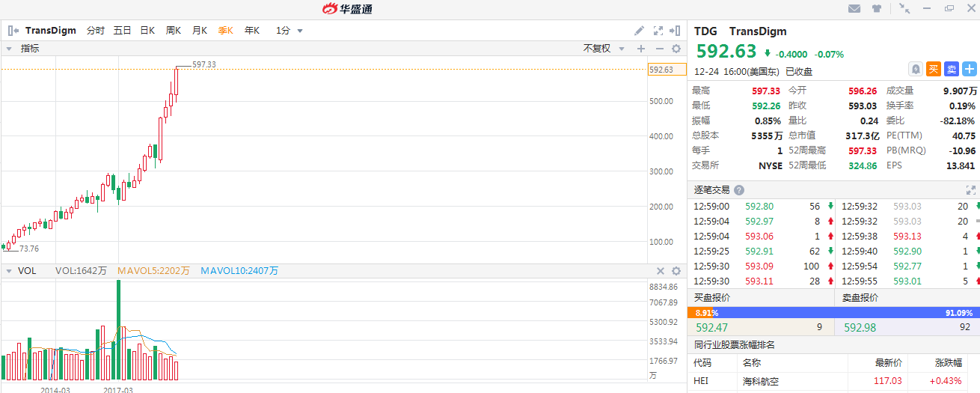The height and width of the screenshot is (393, 980).
Task: Expand the chart to fullscreen
Action: (658, 31)
